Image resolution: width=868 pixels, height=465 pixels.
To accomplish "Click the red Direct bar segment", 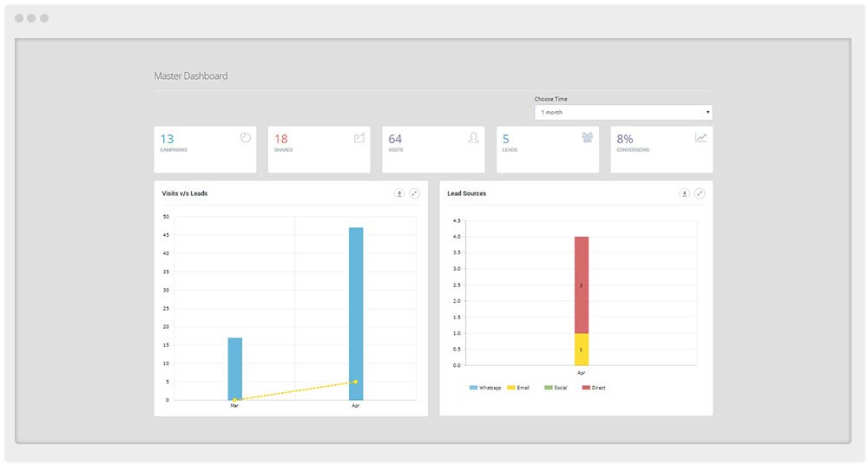I will coord(582,285).
